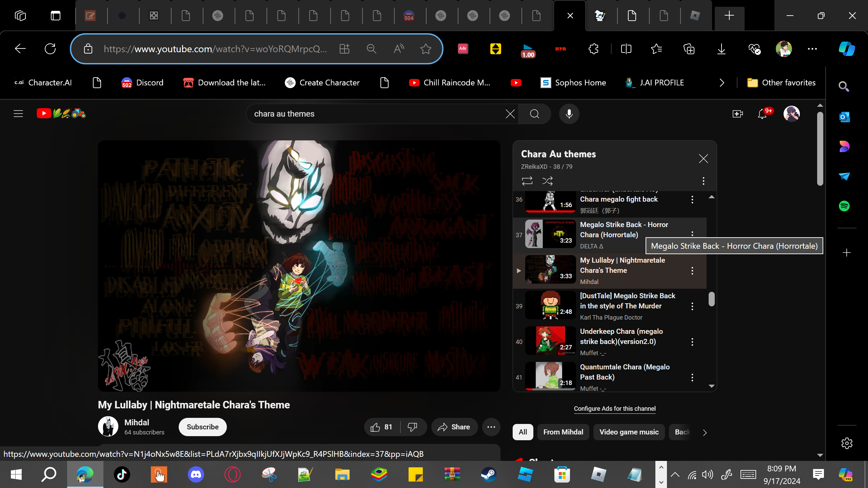Expand the hidden favorites bar chevron

pos(722,83)
